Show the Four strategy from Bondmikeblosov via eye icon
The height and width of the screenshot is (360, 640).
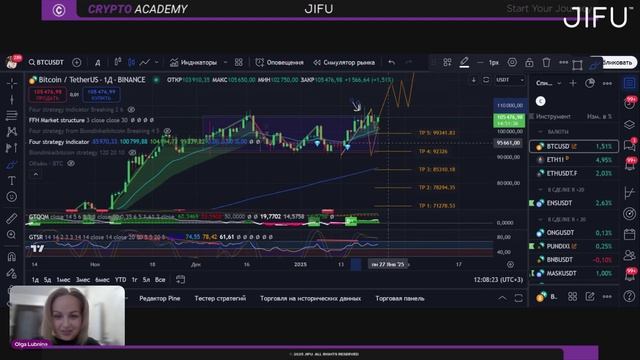(167, 131)
